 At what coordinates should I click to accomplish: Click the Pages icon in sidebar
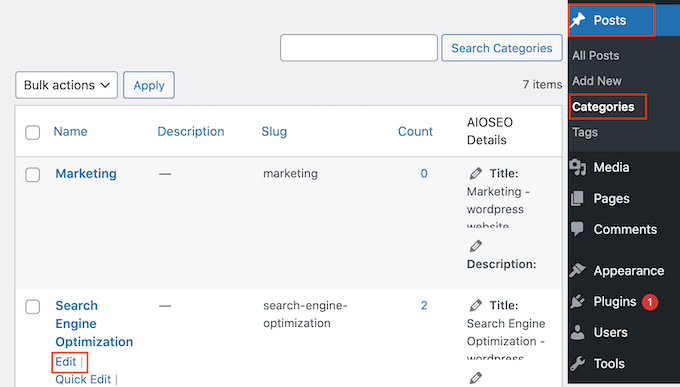pos(577,198)
